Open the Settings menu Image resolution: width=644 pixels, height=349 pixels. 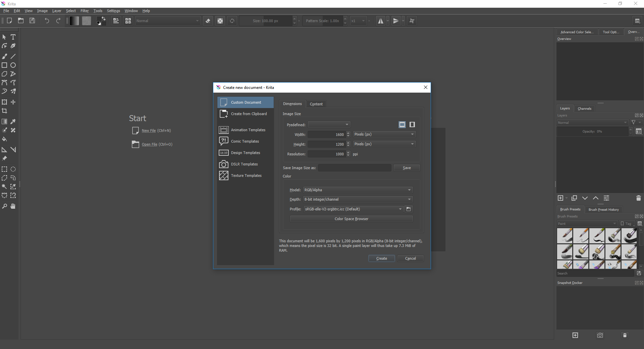pos(113,11)
